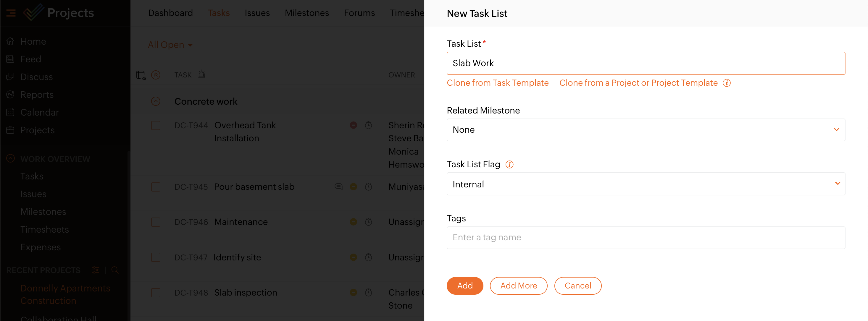Open the Related Milestone dropdown
Viewport: 868px width, 321px height.
pyautogui.click(x=645, y=130)
